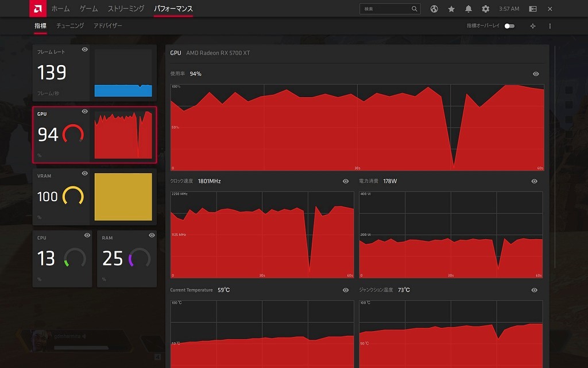Open the three-dot more options menu
Screen dimensions: 588x368
tap(550, 26)
